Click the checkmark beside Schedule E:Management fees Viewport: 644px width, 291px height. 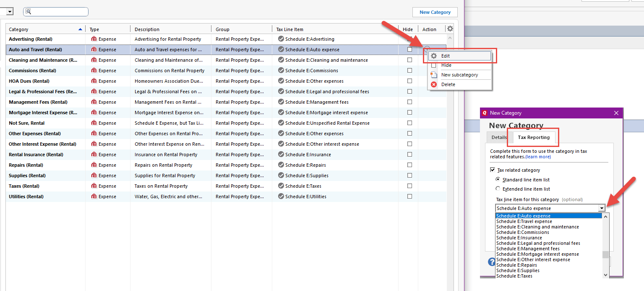[281, 102]
